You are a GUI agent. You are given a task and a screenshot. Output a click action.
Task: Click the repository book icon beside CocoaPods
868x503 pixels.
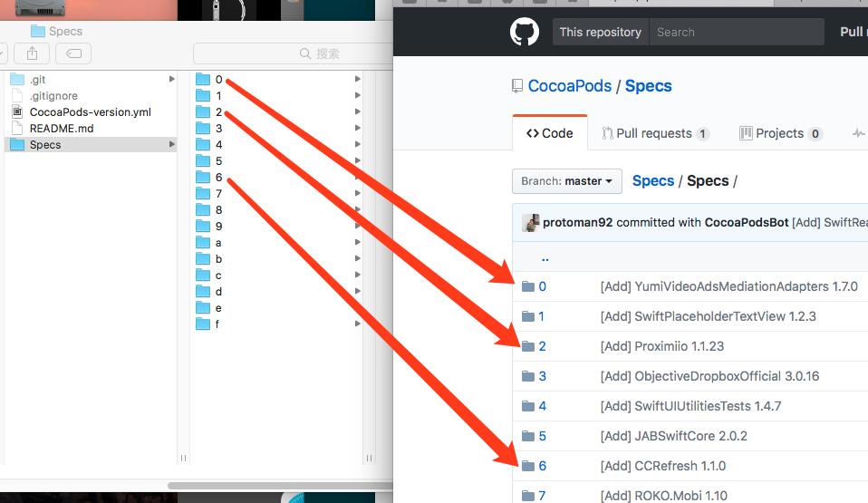[518, 86]
